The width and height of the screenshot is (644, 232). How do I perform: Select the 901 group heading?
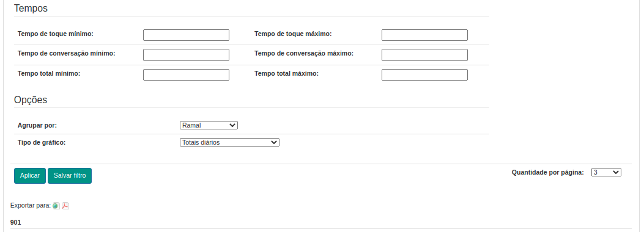click(16, 223)
